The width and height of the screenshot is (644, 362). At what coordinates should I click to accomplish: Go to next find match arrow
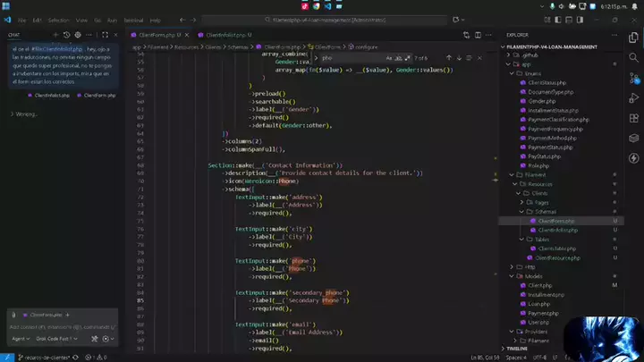point(462,57)
